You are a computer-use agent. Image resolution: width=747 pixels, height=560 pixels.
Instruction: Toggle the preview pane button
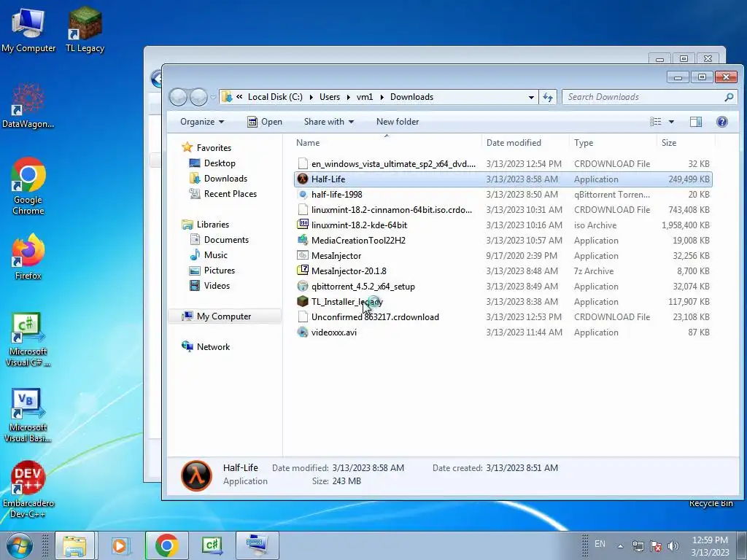click(695, 122)
